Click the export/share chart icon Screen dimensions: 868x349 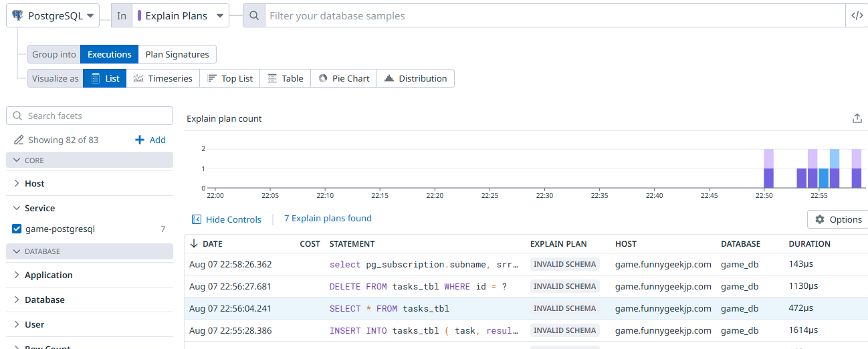[x=857, y=118]
